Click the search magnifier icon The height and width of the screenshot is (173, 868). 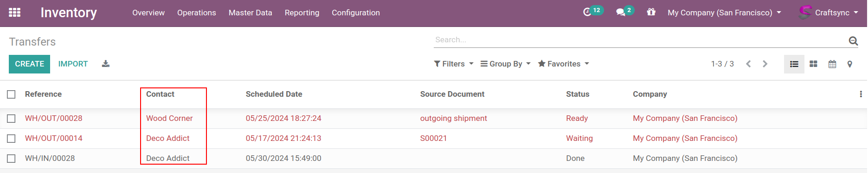coord(853,41)
